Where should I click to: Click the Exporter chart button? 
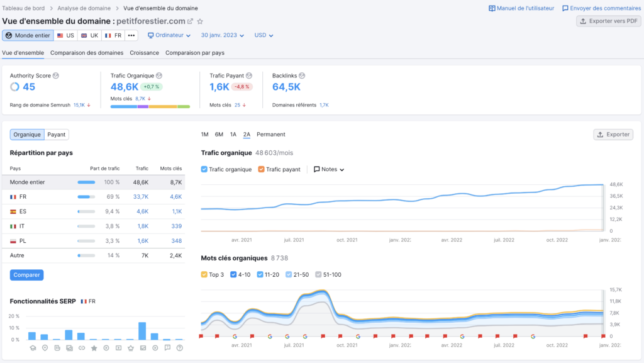coord(613,134)
